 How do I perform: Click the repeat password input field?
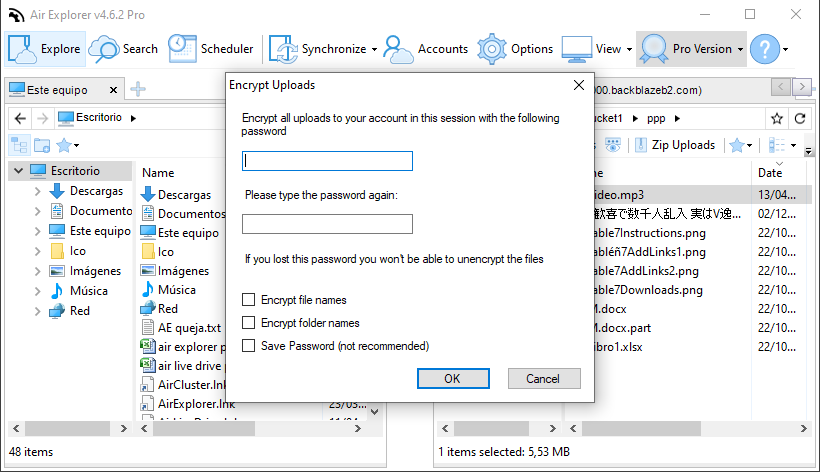(x=327, y=224)
